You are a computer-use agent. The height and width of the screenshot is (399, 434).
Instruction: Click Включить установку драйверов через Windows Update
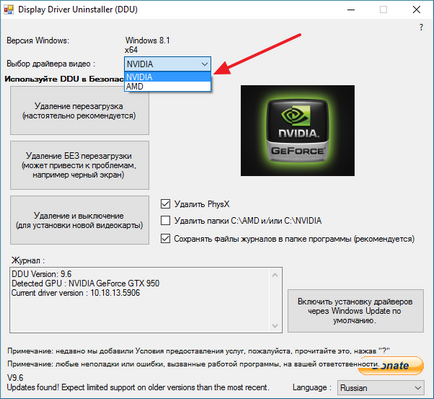356,311
